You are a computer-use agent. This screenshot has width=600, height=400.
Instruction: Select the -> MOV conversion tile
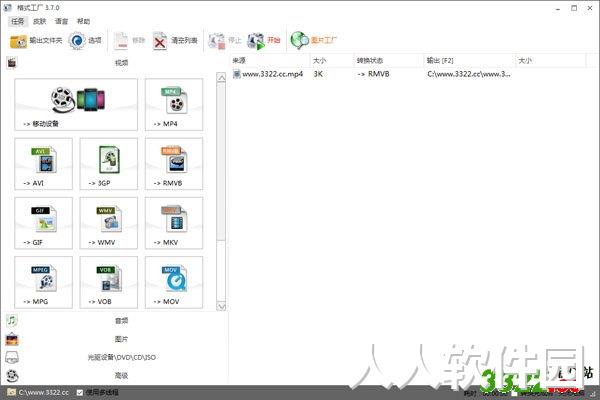pyautogui.click(x=174, y=282)
